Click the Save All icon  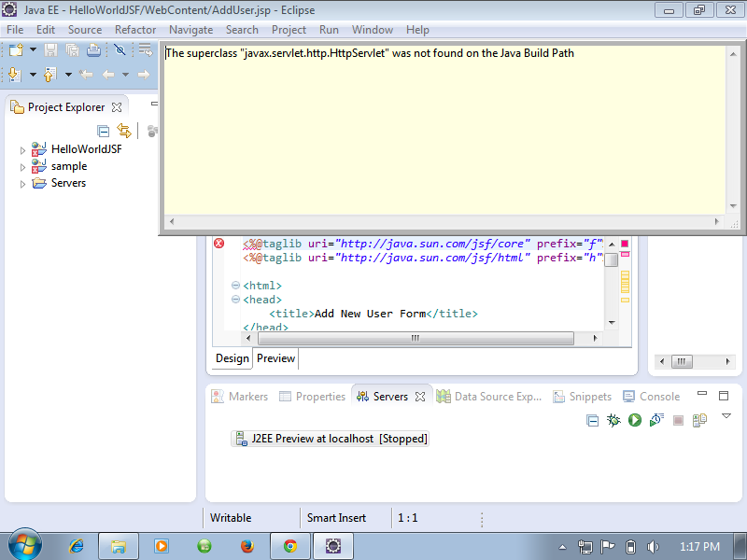(73, 49)
